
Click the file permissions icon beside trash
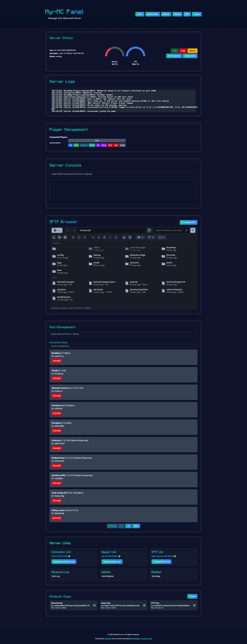click(x=116, y=237)
